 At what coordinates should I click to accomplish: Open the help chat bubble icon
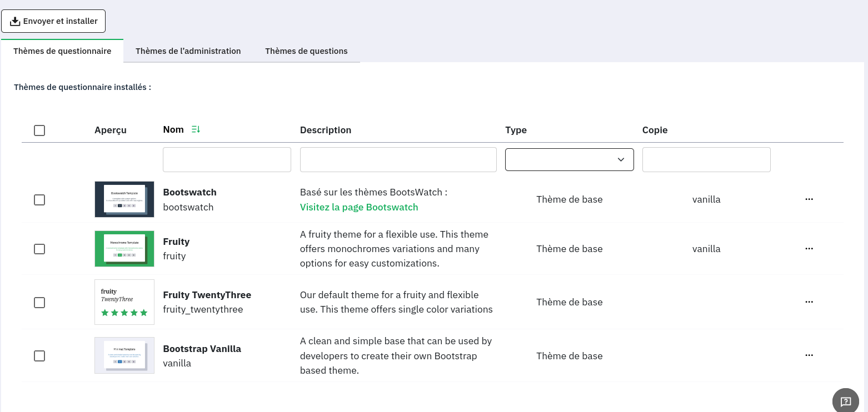[845, 401]
